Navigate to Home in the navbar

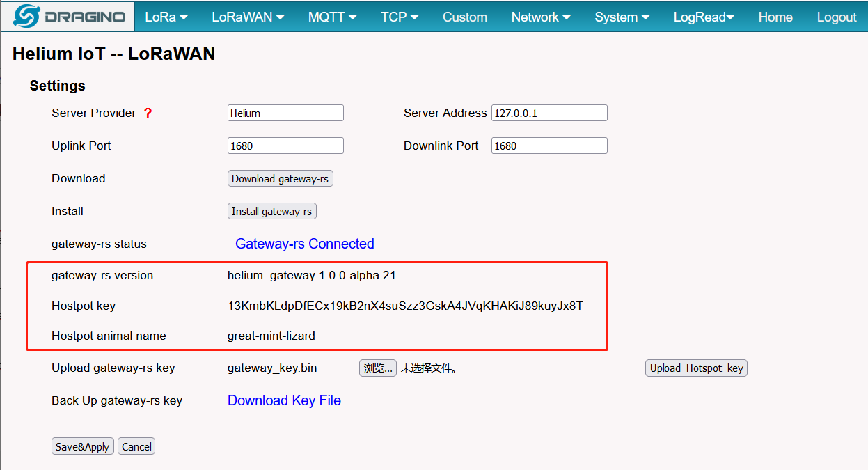pyautogui.click(x=775, y=17)
